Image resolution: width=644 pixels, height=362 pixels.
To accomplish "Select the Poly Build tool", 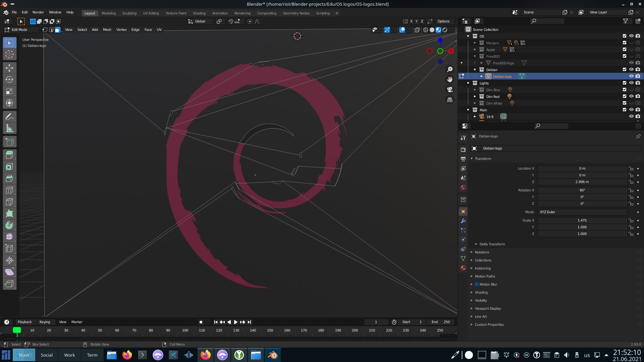I will click(9, 214).
